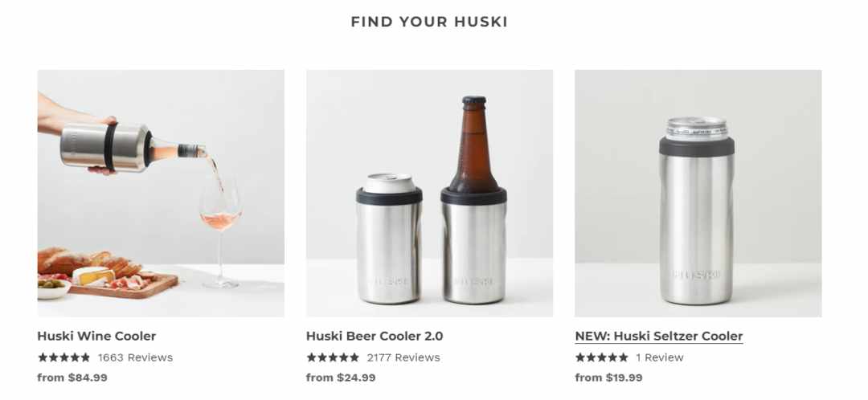Viewport: 868px width, 400px height.
Task: Open the Huski Beer Cooler 2.0 title link
Action: 375,336
